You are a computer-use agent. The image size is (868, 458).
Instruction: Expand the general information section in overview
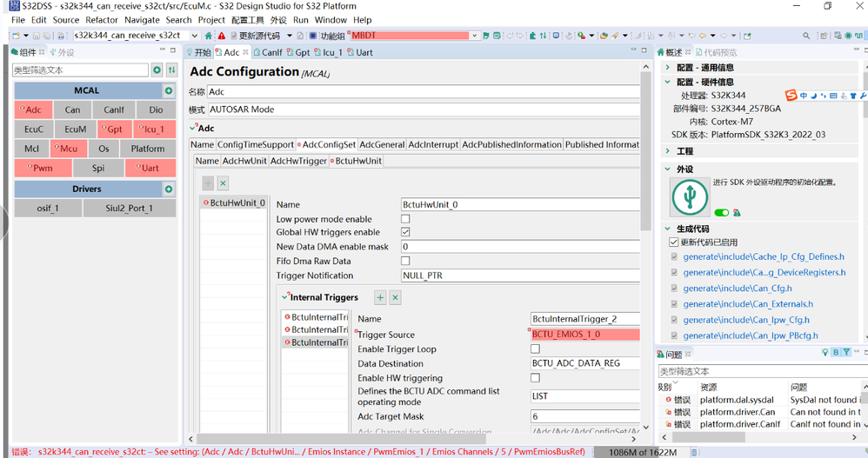(668, 68)
